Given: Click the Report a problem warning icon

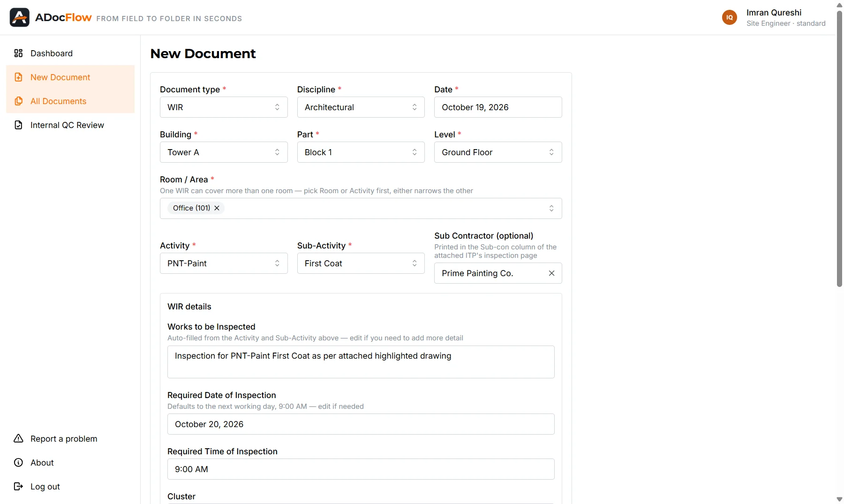Looking at the screenshot, I should 18,438.
